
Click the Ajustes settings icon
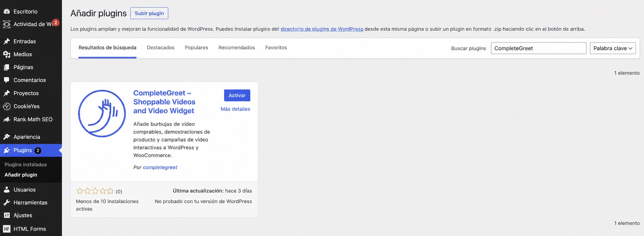point(7,215)
